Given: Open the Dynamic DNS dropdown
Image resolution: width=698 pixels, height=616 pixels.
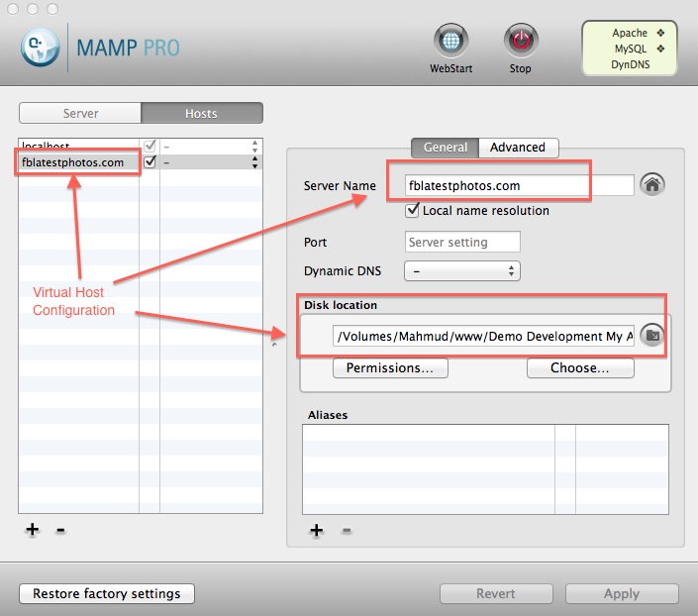Looking at the screenshot, I should click(x=462, y=270).
